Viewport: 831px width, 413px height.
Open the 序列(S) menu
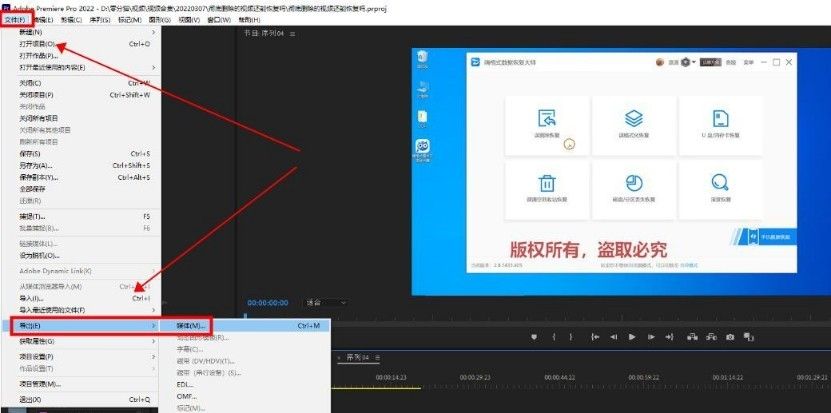coord(100,20)
